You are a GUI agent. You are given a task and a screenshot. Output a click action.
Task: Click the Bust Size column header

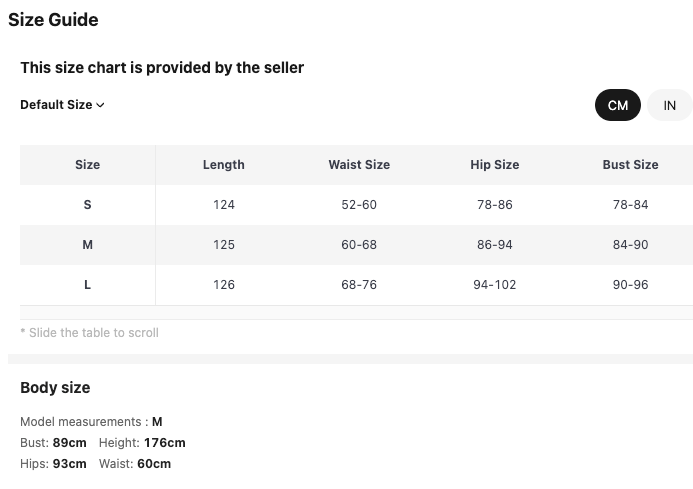[x=630, y=165]
